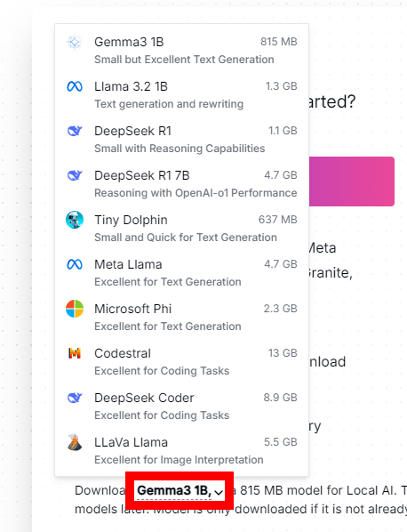Click 'Reasoning with OpenAI-o1 Performance' description

196,193
